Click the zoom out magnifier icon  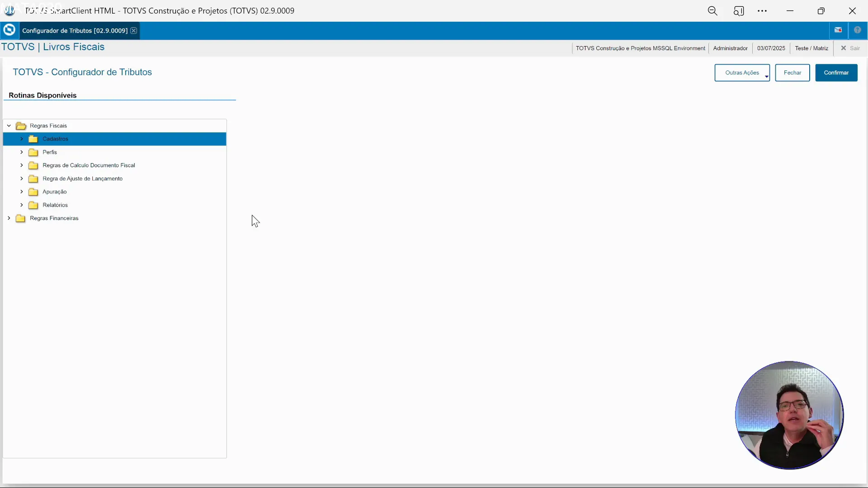click(x=712, y=11)
